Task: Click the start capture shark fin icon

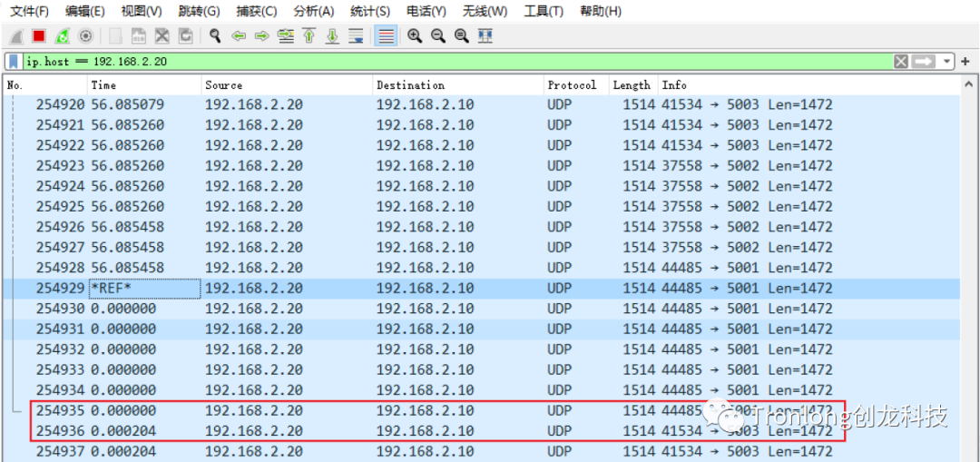Action: [x=16, y=36]
